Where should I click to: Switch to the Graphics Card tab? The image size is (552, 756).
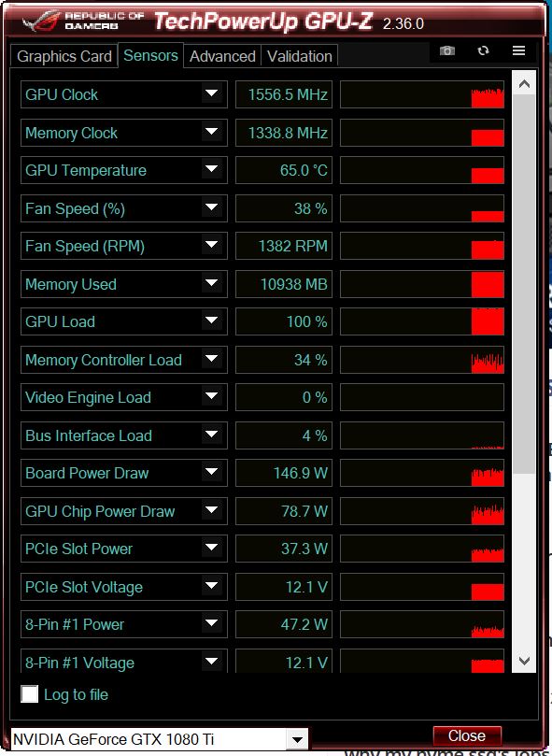point(64,56)
